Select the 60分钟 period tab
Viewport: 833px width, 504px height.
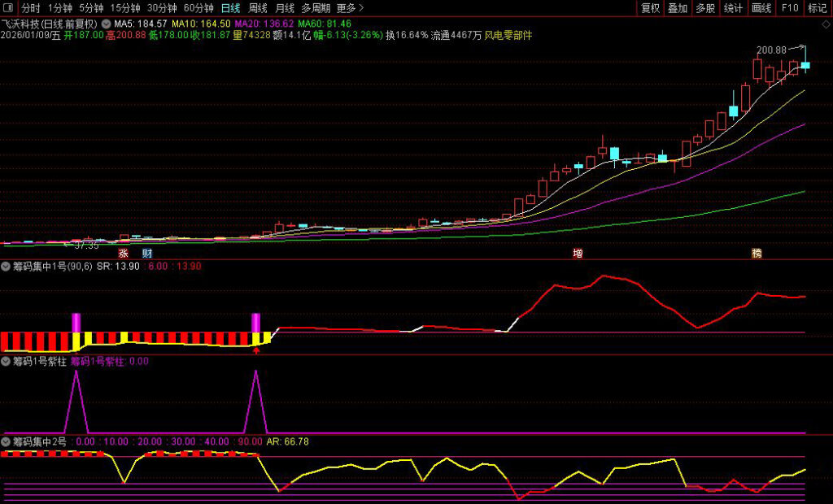pyautogui.click(x=198, y=8)
